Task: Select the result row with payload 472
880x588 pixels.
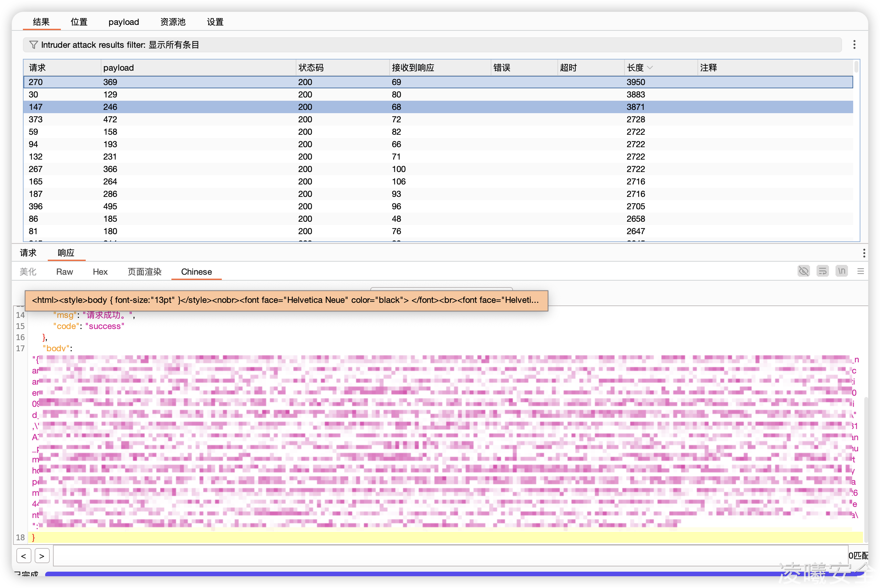Action: (110, 120)
